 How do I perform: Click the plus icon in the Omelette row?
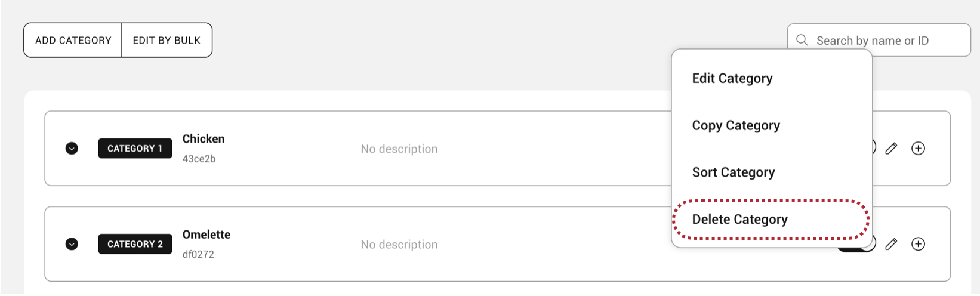coord(918,244)
